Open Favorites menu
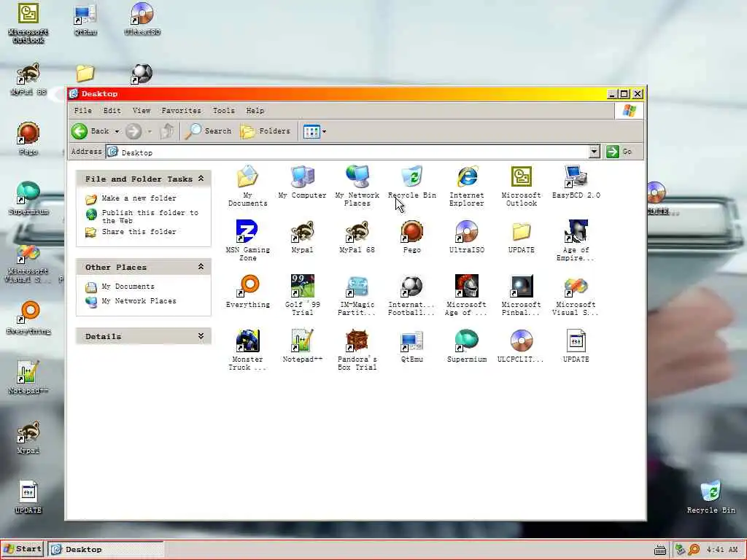The image size is (747, 560). [x=181, y=111]
